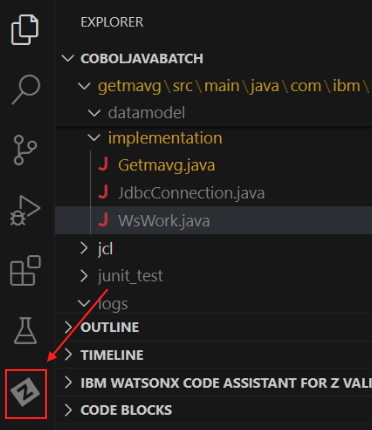
Task: Open the Search magnifier in activity bar
Action: pos(26,89)
